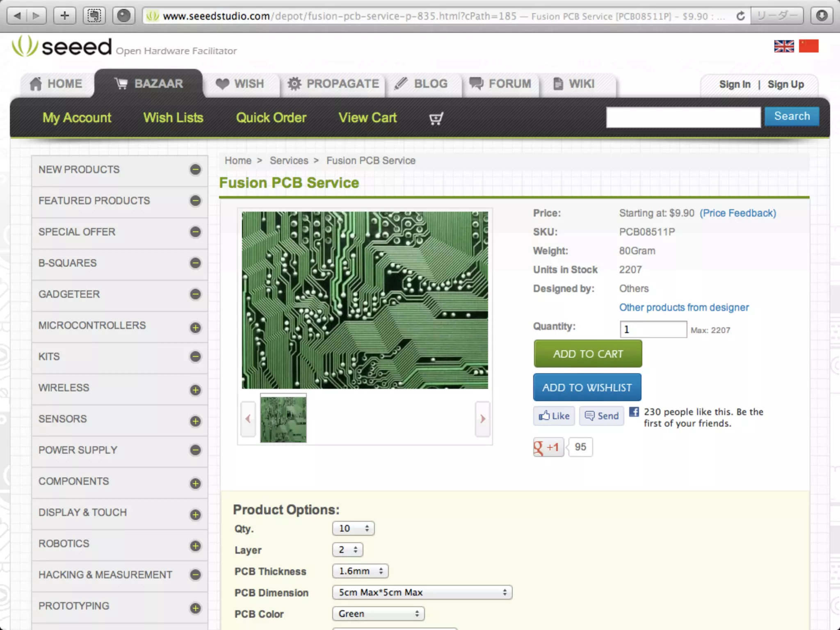Click the Facebook Like thumbs-up button
The width and height of the screenshot is (840, 630).
point(554,416)
